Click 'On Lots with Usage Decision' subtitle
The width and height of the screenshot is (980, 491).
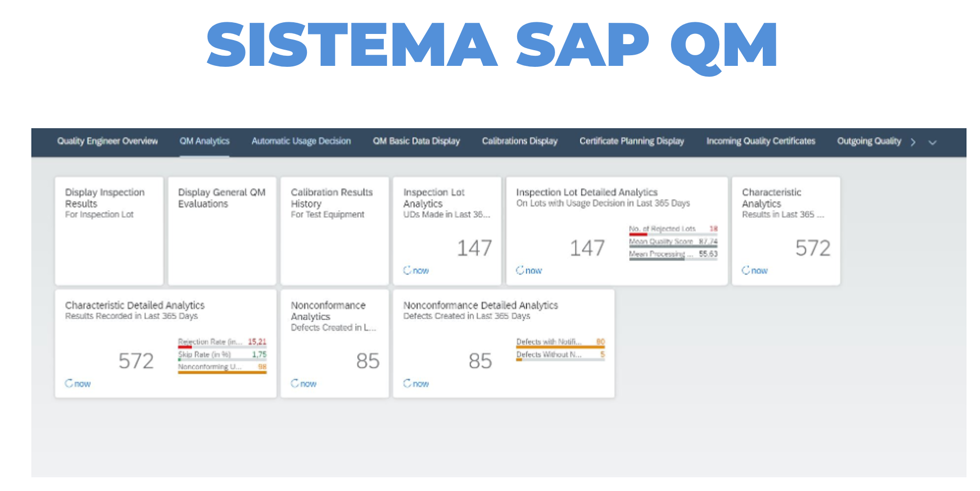click(x=603, y=203)
